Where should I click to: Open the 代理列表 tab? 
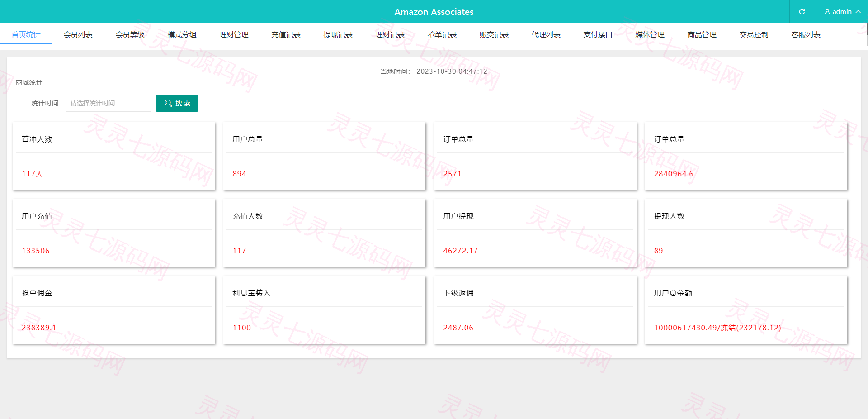point(546,34)
